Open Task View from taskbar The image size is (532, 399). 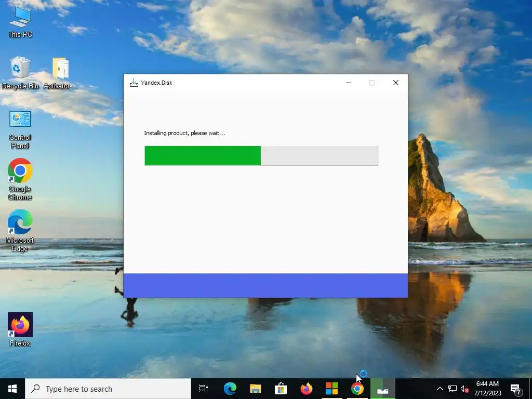pos(204,389)
